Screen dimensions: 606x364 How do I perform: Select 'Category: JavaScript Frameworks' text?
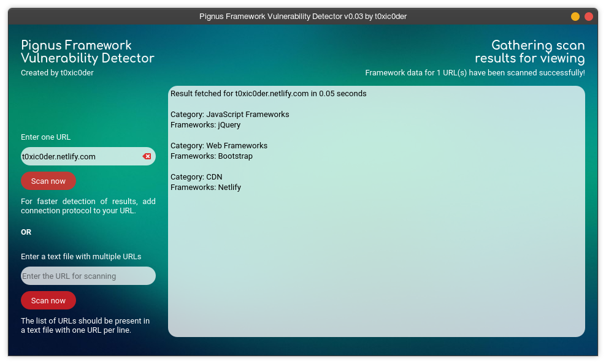tap(229, 114)
